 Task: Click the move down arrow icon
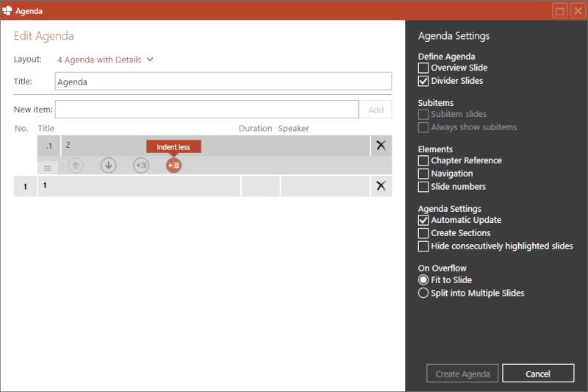109,165
